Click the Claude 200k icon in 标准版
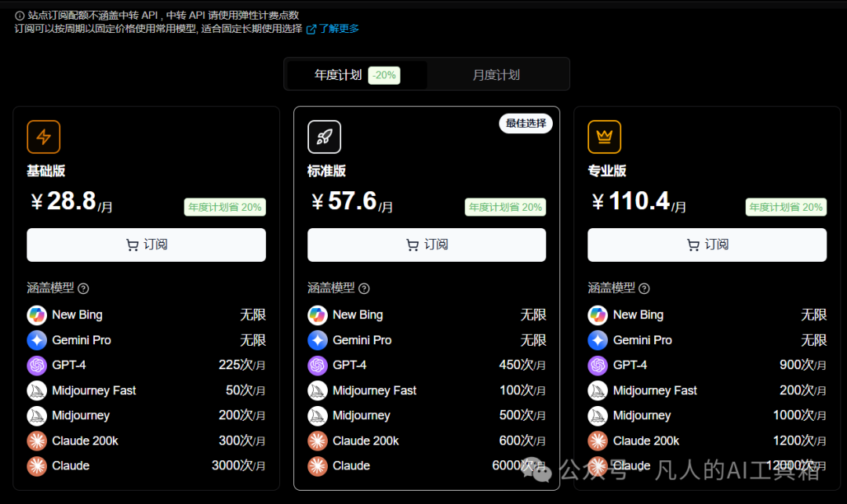This screenshot has height=504, width=847. coord(318,441)
